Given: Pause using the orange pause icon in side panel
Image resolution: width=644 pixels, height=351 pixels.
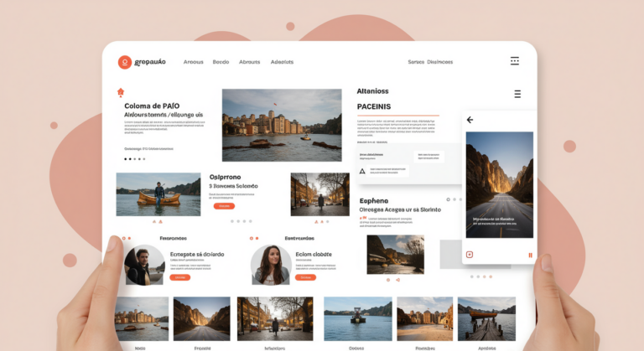Looking at the screenshot, I should pyautogui.click(x=530, y=256).
